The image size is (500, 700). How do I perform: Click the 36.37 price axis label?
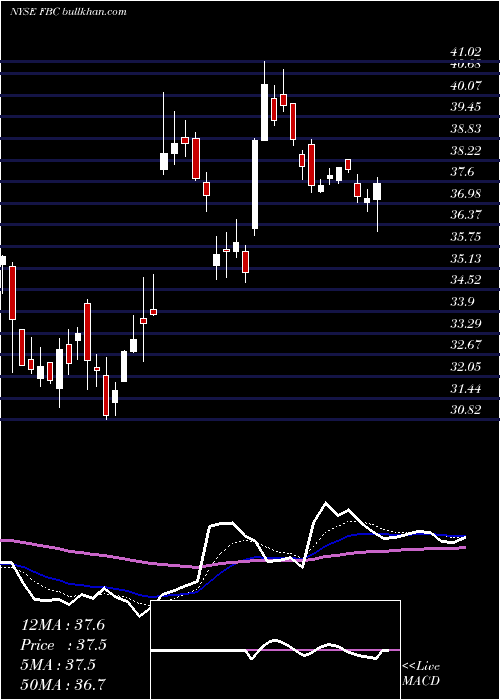pyautogui.click(x=466, y=215)
